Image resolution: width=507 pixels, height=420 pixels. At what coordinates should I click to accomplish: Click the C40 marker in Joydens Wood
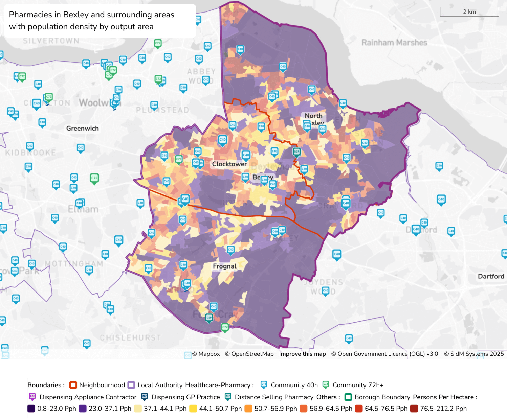326,291
